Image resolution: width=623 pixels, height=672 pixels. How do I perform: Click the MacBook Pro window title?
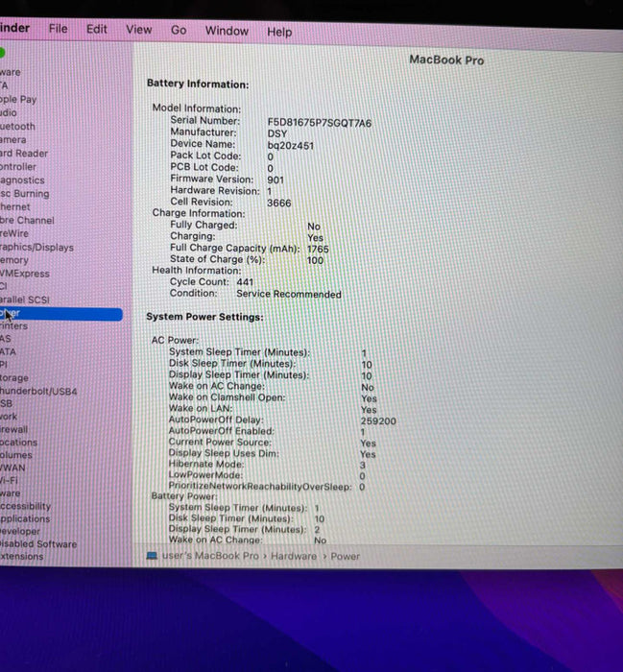tap(446, 60)
